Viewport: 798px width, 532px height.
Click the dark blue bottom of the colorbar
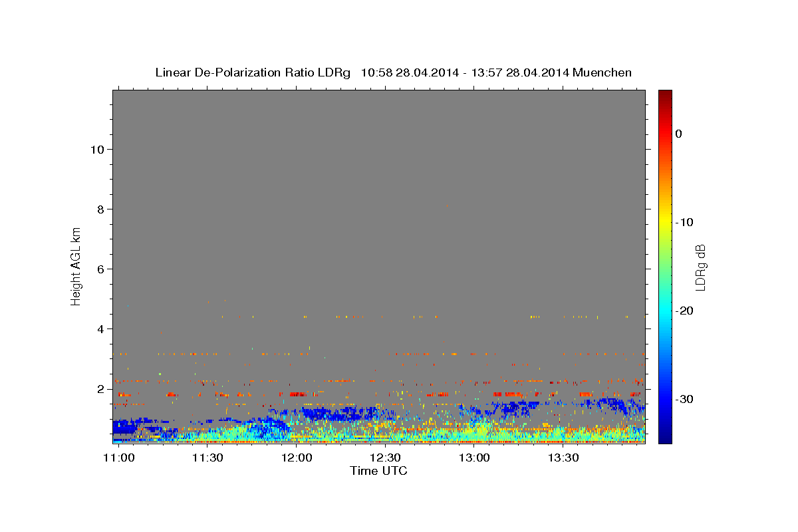[665, 438]
